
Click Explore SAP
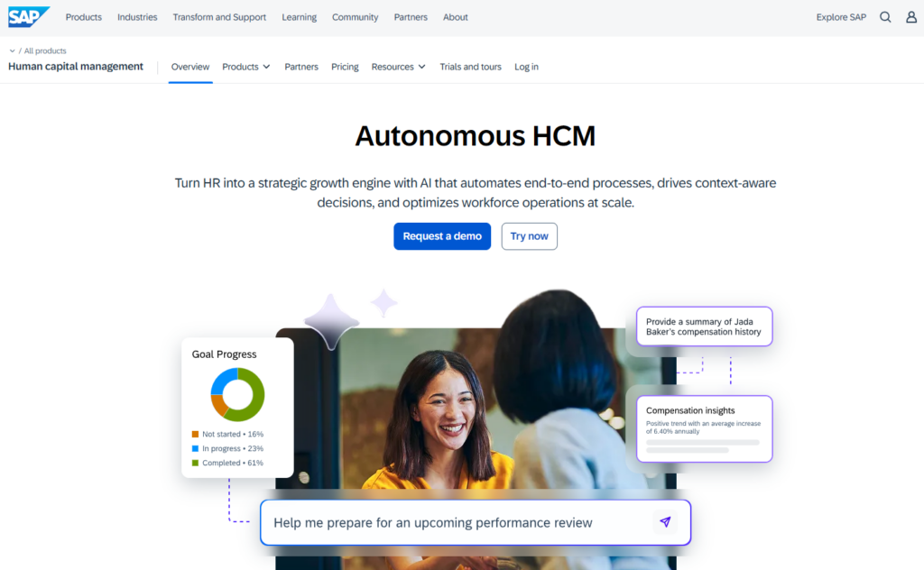coord(841,17)
